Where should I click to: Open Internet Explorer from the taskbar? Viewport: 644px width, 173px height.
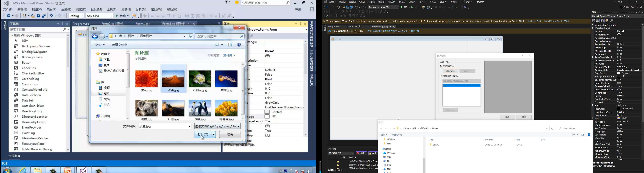(x=23, y=170)
